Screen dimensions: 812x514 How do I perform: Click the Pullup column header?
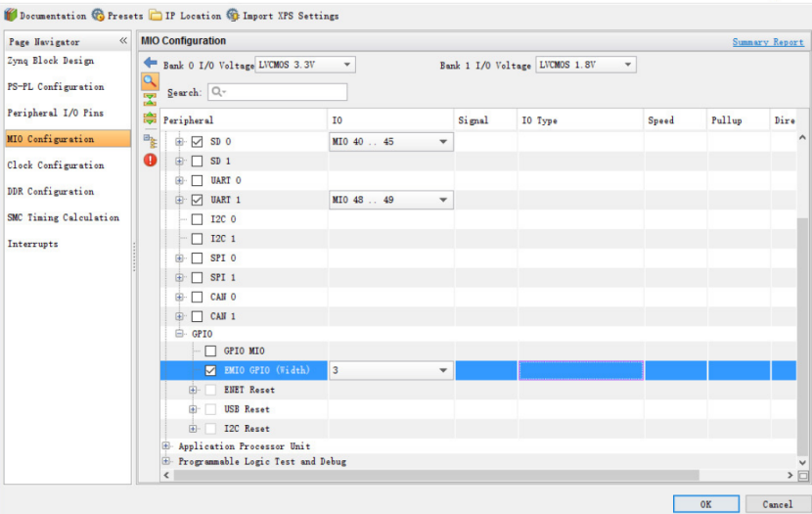click(739, 120)
